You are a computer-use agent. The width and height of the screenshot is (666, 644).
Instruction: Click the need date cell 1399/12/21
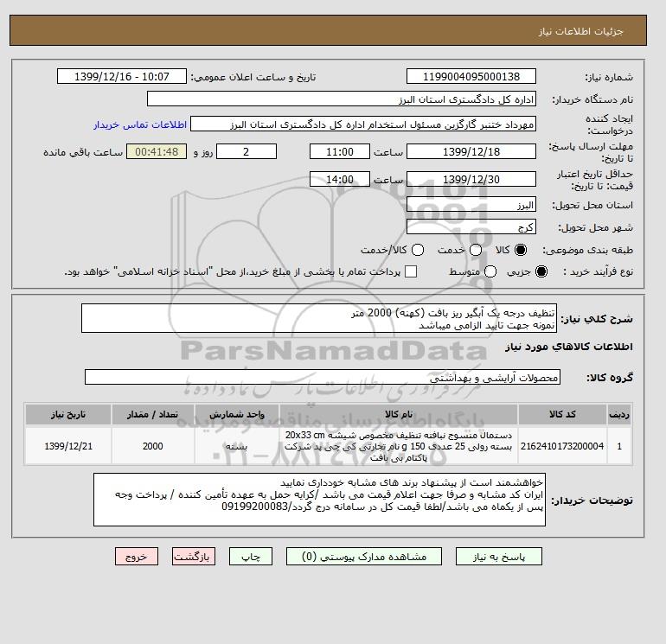[x=68, y=446]
